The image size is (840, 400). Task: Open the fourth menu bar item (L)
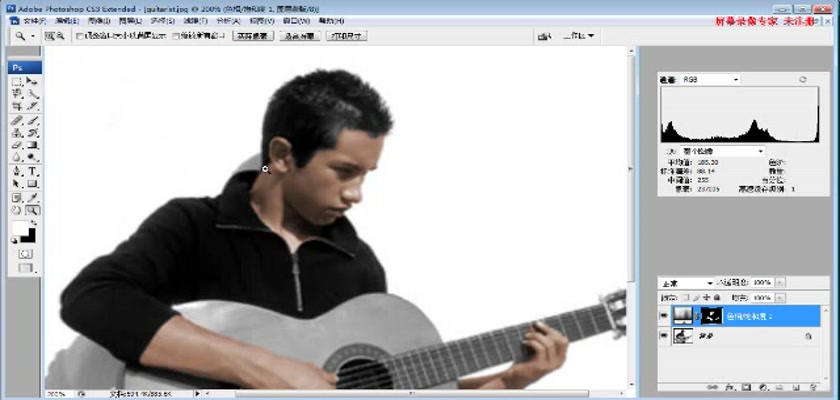(130, 21)
